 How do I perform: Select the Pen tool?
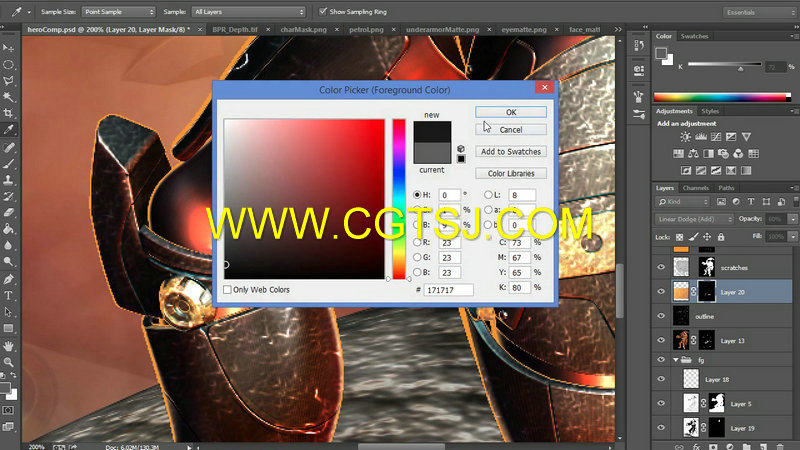[8, 279]
